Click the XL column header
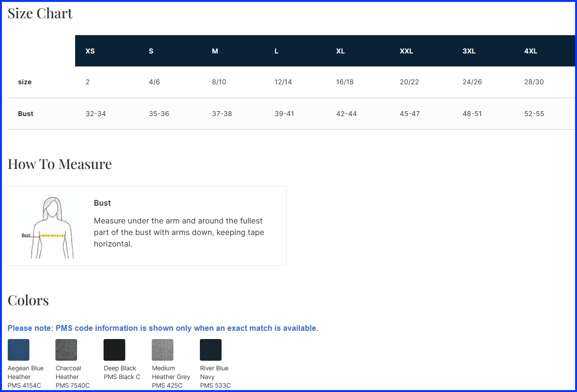Image resolution: width=577 pixels, height=392 pixels. 340,51
